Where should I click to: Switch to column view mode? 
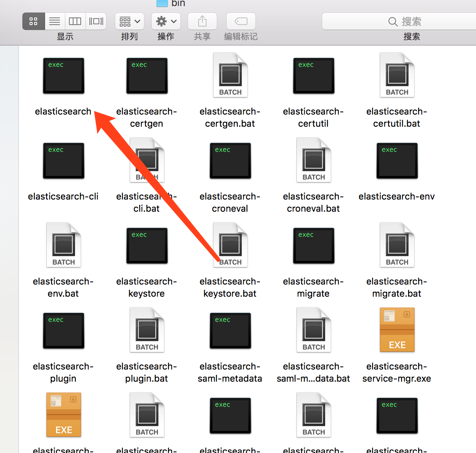click(x=75, y=21)
